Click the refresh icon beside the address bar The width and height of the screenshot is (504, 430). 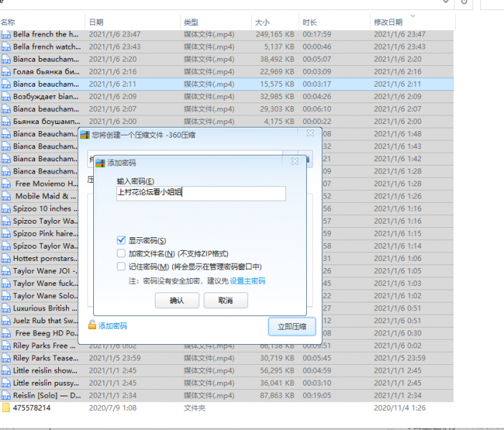(x=465, y=2)
